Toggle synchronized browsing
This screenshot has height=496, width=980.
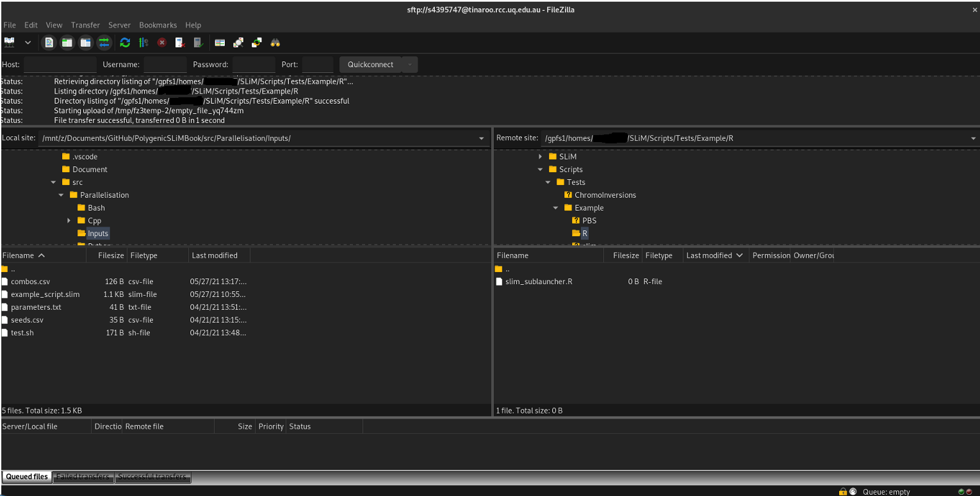tap(257, 42)
